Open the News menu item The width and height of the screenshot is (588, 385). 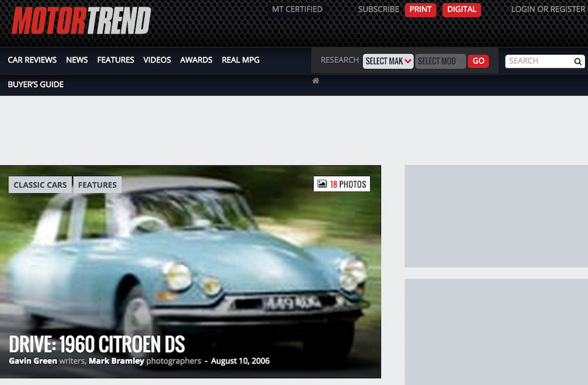point(77,60)
